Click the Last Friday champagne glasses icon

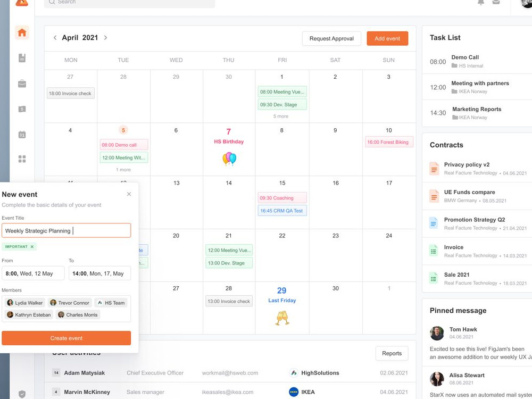[282, 318]
